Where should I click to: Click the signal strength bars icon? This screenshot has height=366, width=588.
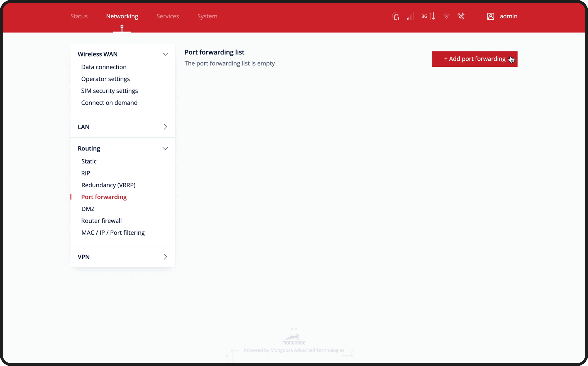(x=410, y=16)
